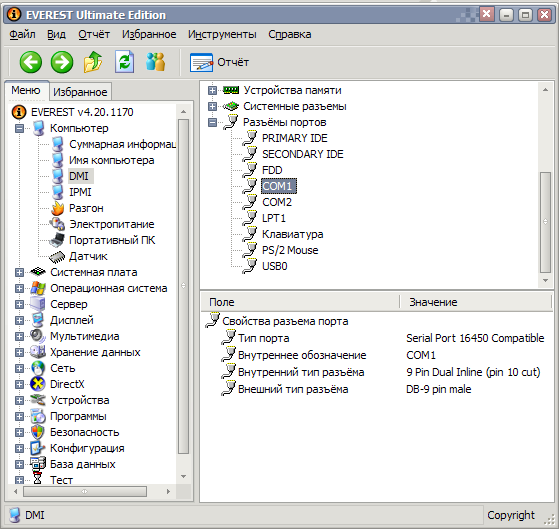Expand the Дисплей node
The width and height of the screenshot is (559, 529).
point(19,320)
